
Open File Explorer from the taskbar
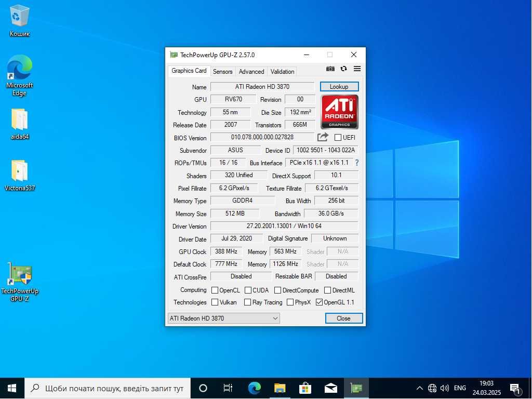pyautogui.click(x=280, y=388)
